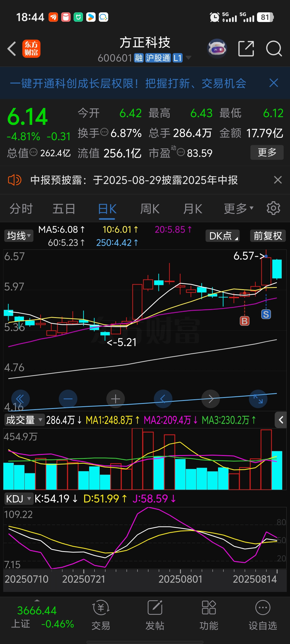Open chart settings gear icon
This screenshot has width=290, height=644.
(273, 208)
